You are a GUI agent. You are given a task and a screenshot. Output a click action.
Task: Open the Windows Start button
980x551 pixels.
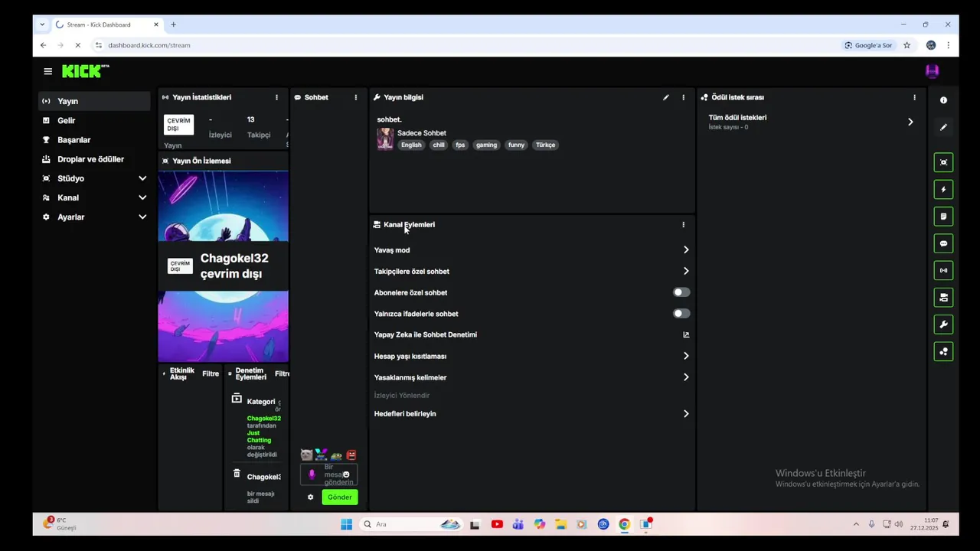click(x=346, y=524)
